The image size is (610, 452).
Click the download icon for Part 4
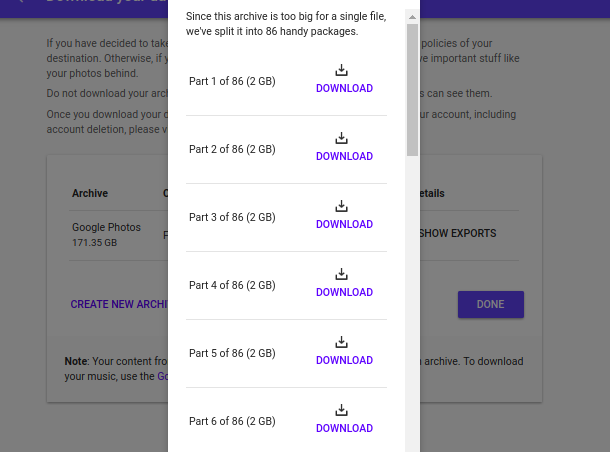[341, 274]
